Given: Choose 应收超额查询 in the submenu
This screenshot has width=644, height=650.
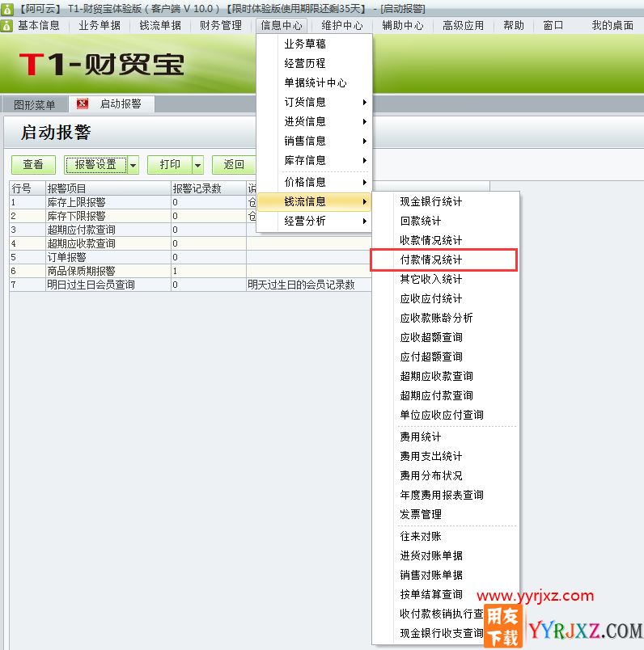Looking at the screenshot, I should 445,337.
